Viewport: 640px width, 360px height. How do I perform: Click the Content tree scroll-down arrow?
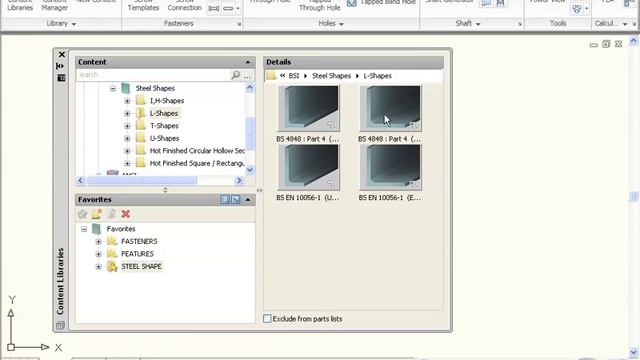coord(250,170)
